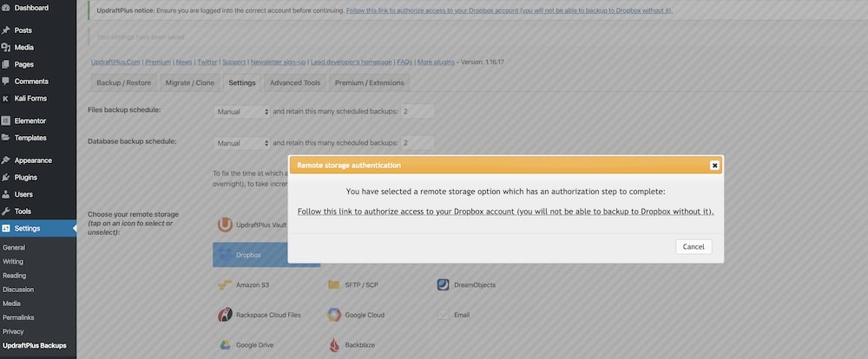
Task: Select the Rackspace Cloud Files icon
Action: [x=225, y=315]
